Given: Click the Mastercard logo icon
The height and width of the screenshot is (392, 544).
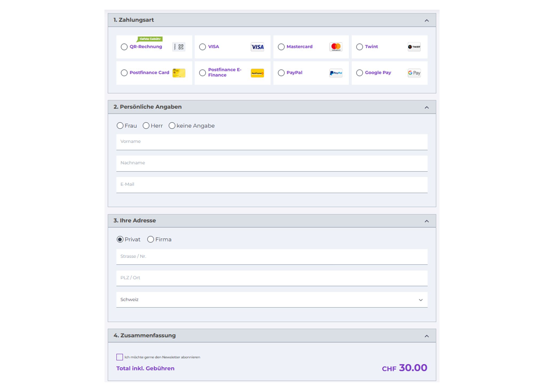Looking at the screenshot, I should click(x=336, y=47).
